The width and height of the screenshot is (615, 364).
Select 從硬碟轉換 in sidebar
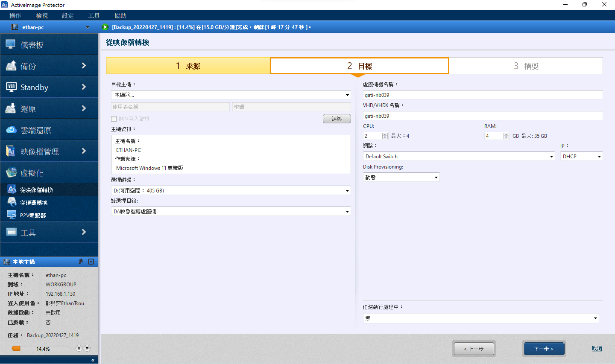34,203
